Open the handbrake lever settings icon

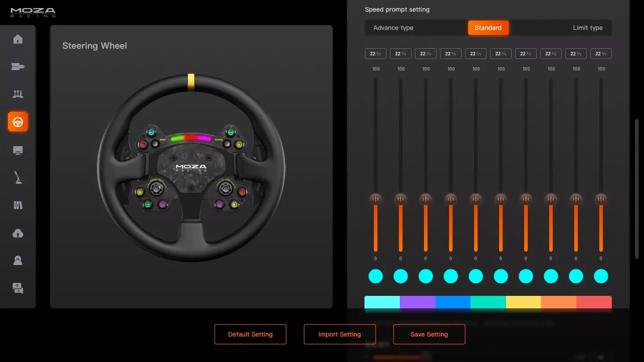18,178
